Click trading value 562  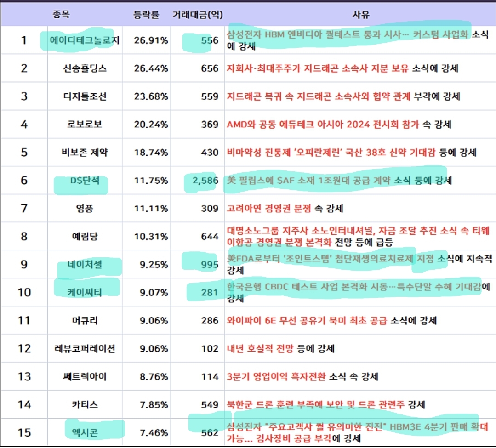[x=210, y=432]
